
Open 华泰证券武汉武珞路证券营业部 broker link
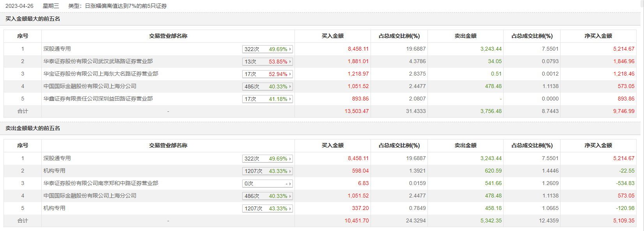coord(98,61)
